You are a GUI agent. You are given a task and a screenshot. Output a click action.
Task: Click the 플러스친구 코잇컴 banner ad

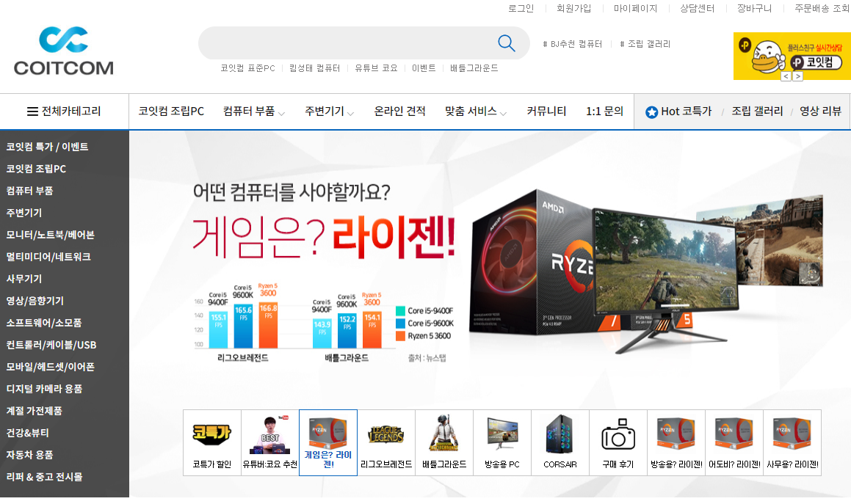pyautogui.click(x=792, y=56)
